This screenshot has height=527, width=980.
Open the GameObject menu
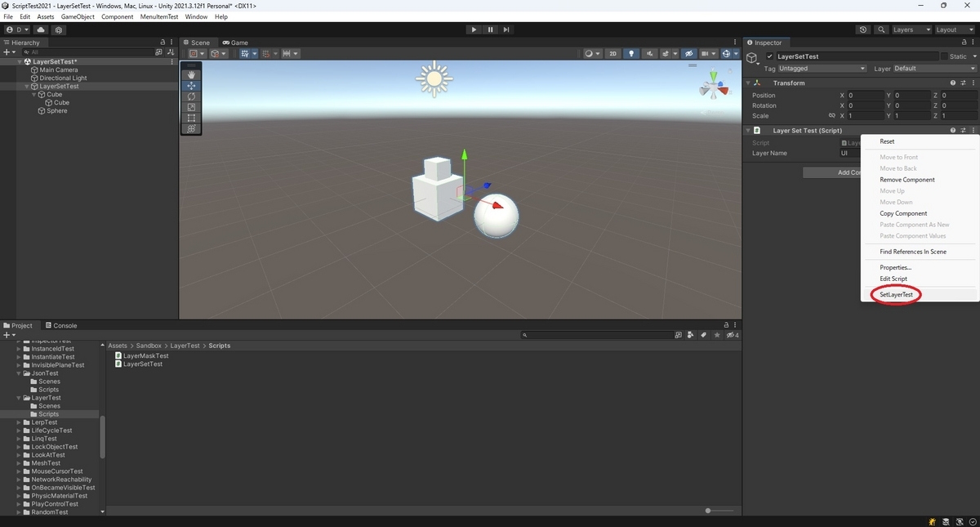click(x=78, y=16)
